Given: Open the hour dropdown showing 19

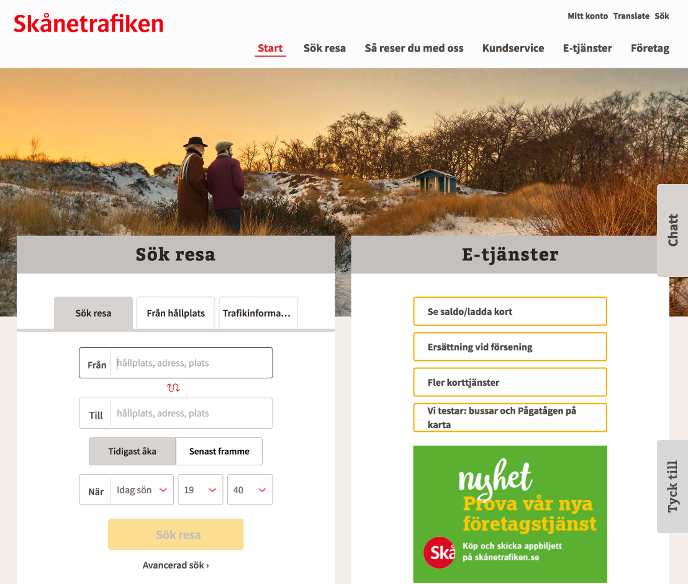Looking at the screenshot, I should pos(201,490).
